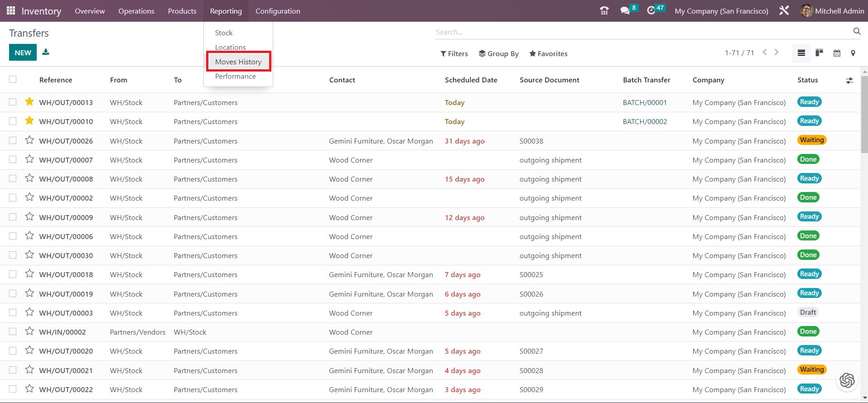Click the search magnifier icon
The width and height of the screenshot is (868, 403).
click(x=857, y=31)
